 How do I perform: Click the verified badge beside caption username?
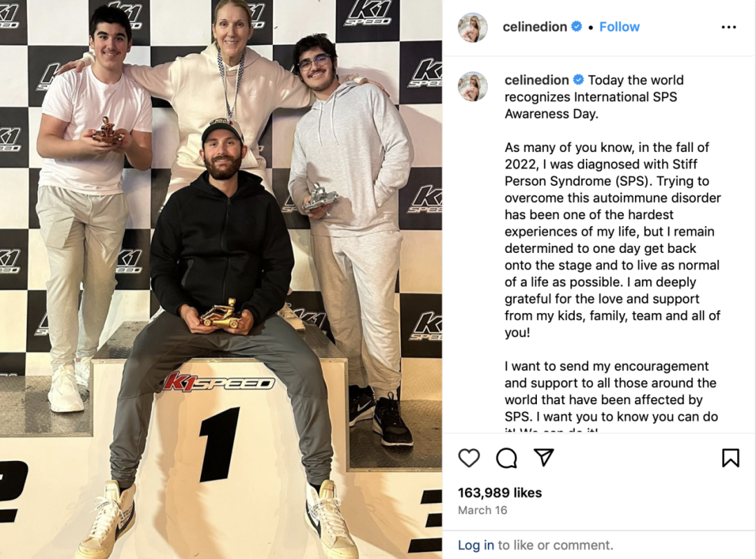click(x=578, y=80)
